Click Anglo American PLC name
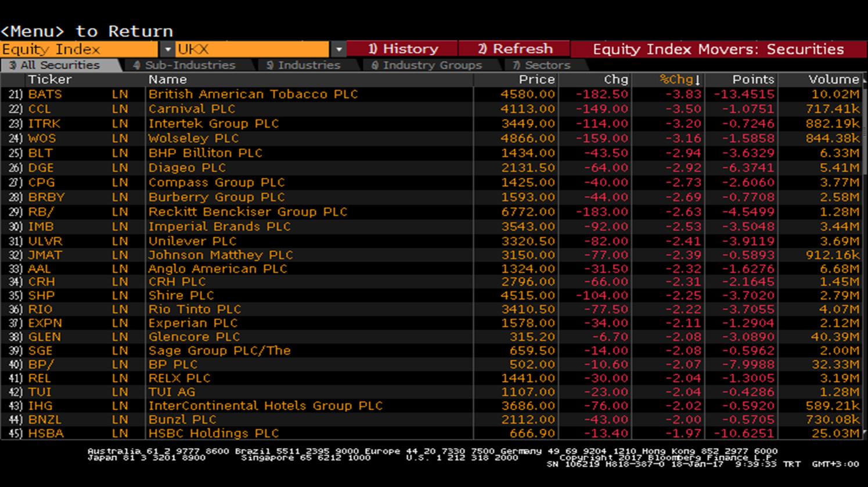The image size is (868, 487). click(x=218, y=269)
